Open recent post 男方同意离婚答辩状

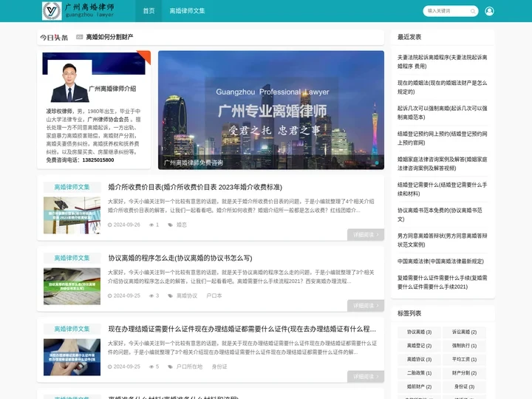pyautogui.click(x=443, y=240)
